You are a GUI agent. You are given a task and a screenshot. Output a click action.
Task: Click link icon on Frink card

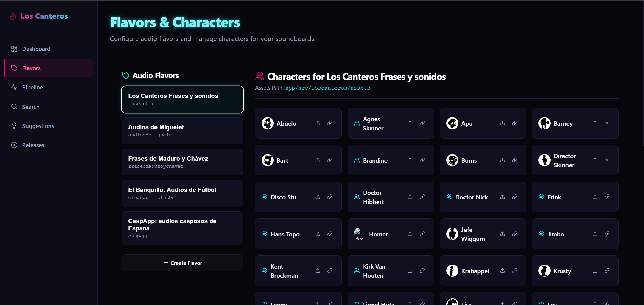click(x=607, y=197)
